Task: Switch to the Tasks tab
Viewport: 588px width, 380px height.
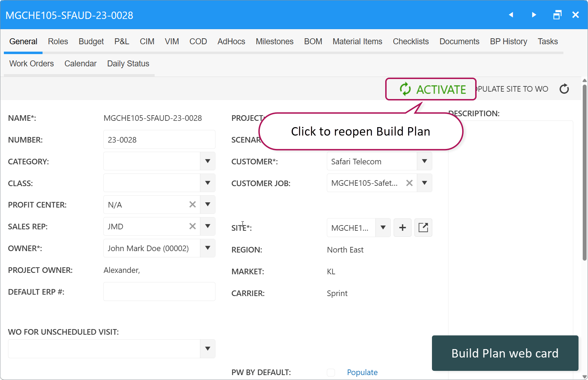Action: [548, 41]
